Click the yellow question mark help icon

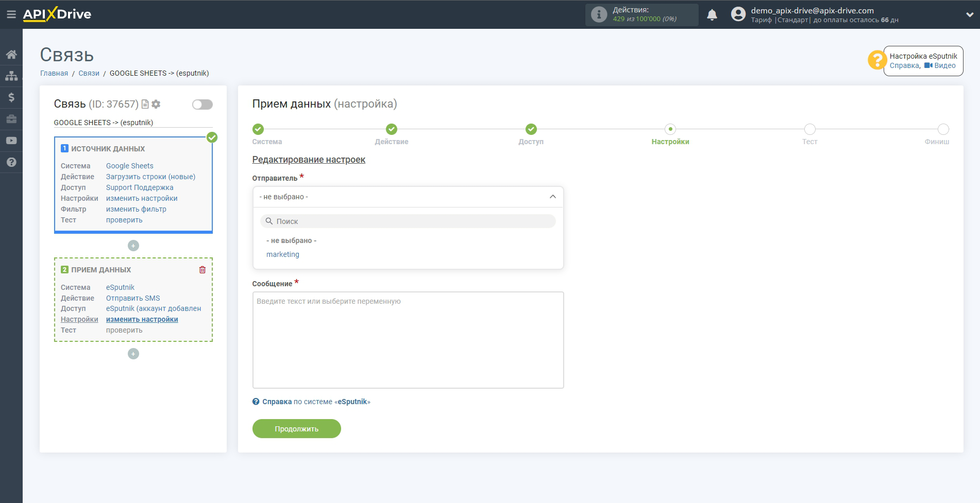point(876,60)
